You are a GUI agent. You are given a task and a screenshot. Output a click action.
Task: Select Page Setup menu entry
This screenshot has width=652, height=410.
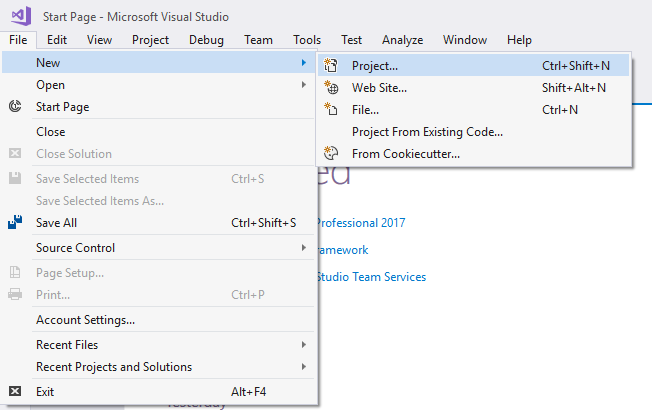pos(158,272)
